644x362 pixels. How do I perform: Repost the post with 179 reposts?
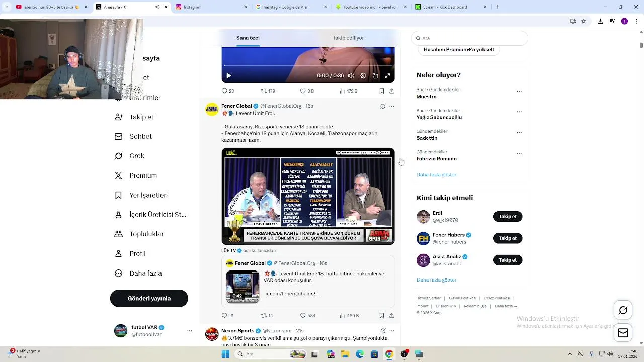(x=268, y=91)
